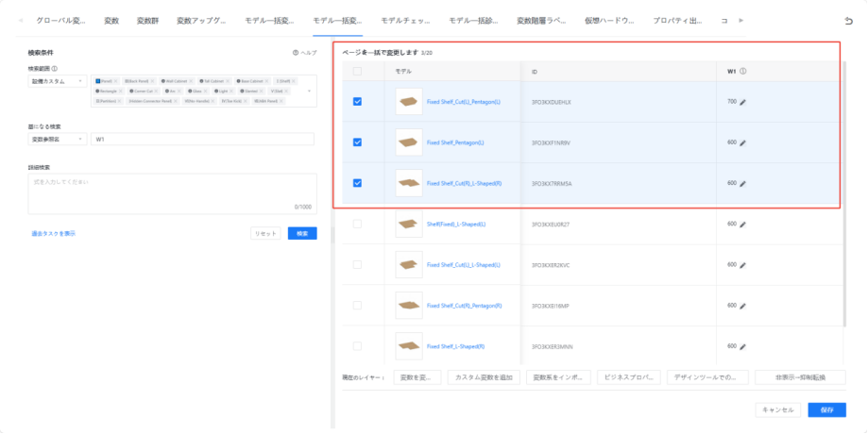Edit W1 value for Fixed Shelf_Pentagon(L)

click(x=743, y=143)
